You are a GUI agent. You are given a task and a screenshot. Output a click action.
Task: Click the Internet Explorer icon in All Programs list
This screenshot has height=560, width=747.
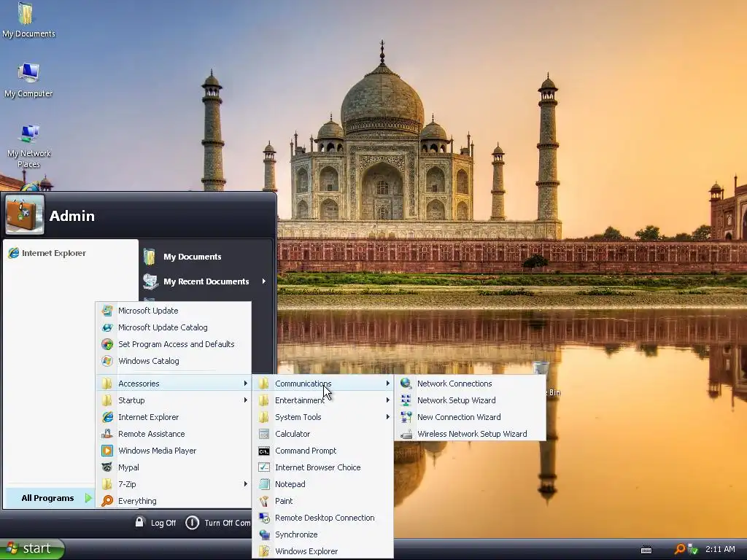[x=107, y=417]
